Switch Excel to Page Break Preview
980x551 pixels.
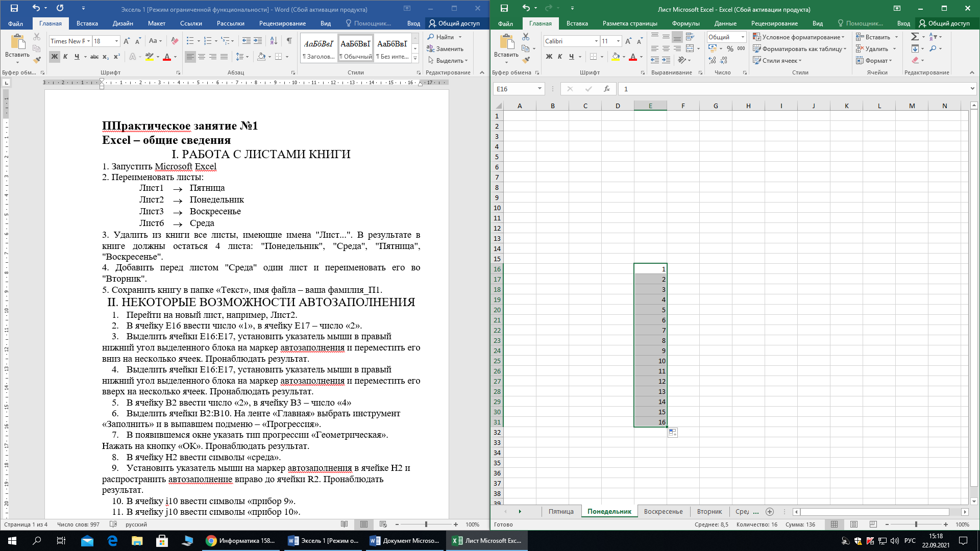coord(873,524)
